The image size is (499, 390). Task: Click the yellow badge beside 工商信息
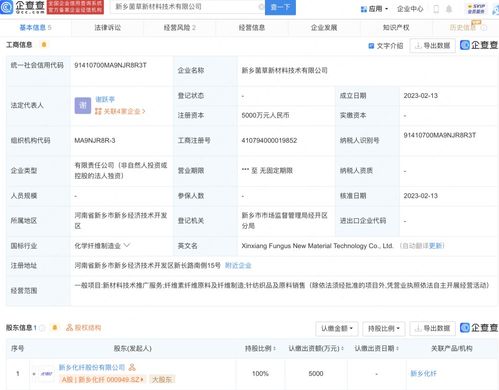click(44, 45)
